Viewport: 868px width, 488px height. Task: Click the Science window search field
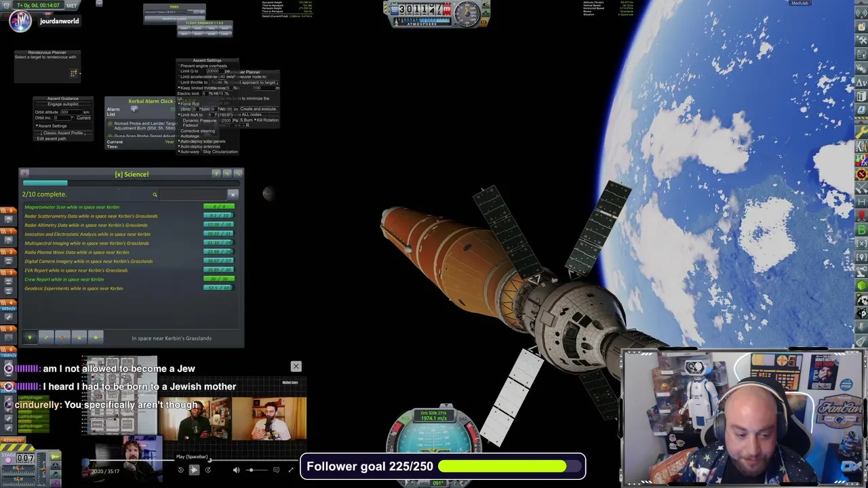tap(193, 195)
